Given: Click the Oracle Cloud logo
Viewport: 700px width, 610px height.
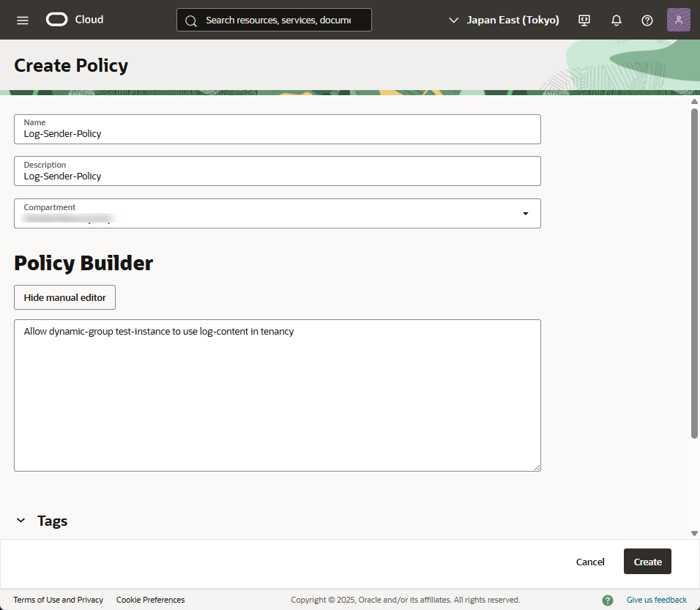Looking at the screenshot, I should tap(75, 20).
